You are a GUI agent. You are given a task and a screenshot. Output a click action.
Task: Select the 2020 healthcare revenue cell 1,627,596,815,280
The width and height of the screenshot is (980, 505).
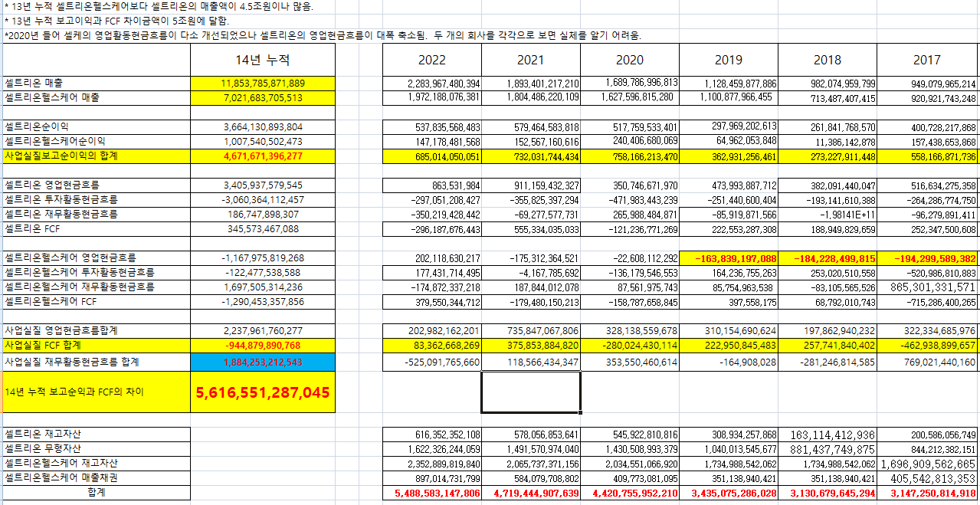pos(630,97)
